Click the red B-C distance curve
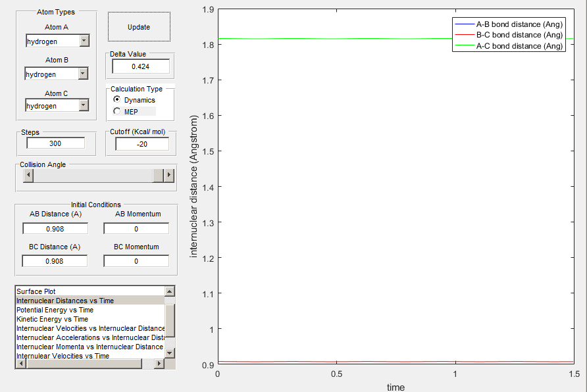Viewport: 587px width, 392px height. point(396,362)
